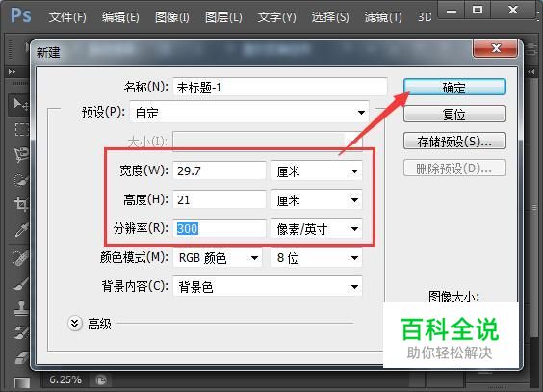Open the 选择(S) menu

330,17
